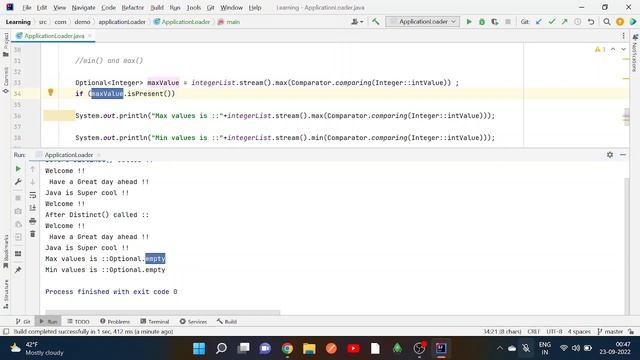Start debugging with the bug icon
The width and height of the screenshot is (640, 360).
[482, 22]
